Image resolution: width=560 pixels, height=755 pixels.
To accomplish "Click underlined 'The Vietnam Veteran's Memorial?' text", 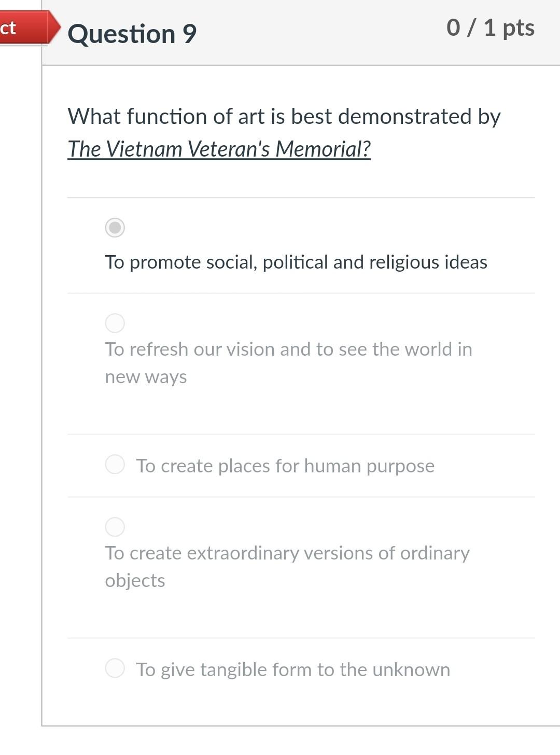I will coord(219,149).
